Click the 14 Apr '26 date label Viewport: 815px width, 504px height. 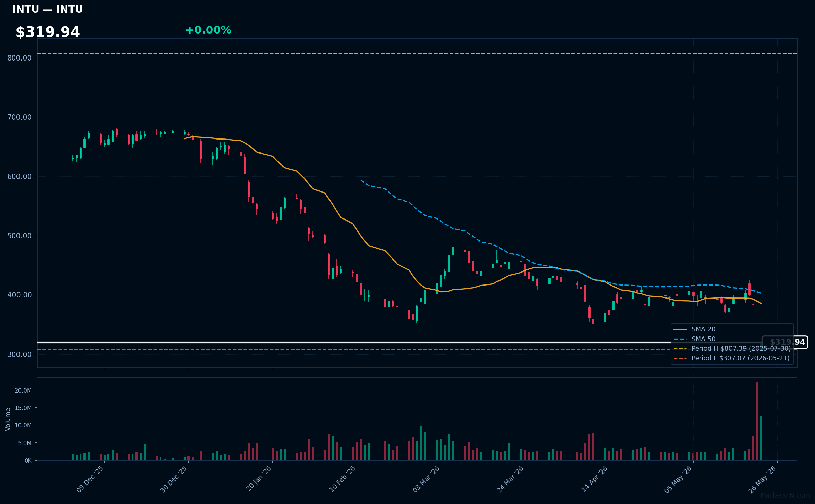click(595, 479)
